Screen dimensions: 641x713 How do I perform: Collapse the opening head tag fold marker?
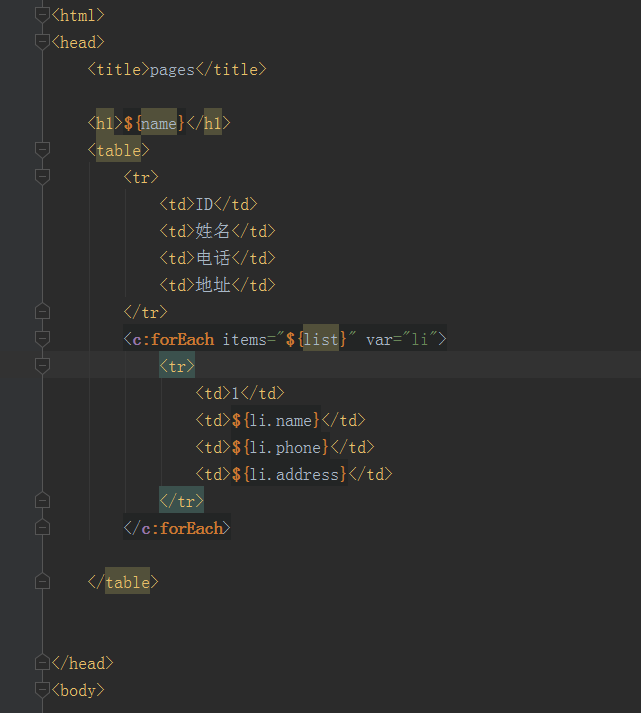42,42
